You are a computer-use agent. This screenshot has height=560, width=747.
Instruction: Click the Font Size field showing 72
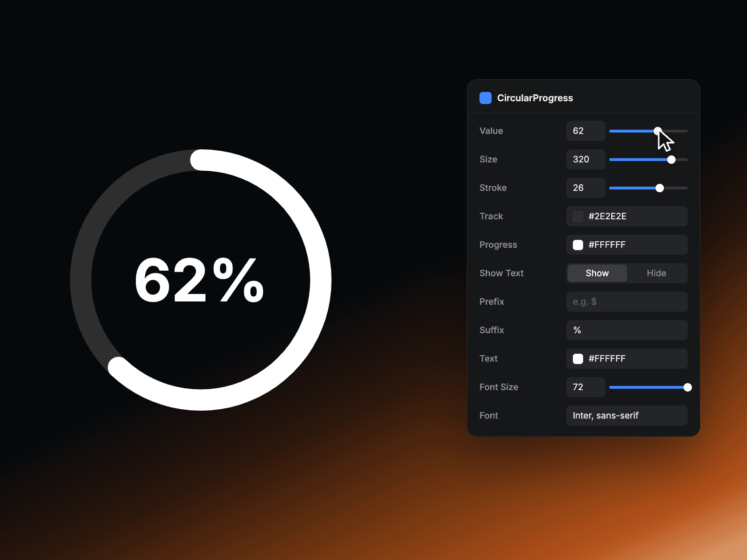click(x=586, y=387)
